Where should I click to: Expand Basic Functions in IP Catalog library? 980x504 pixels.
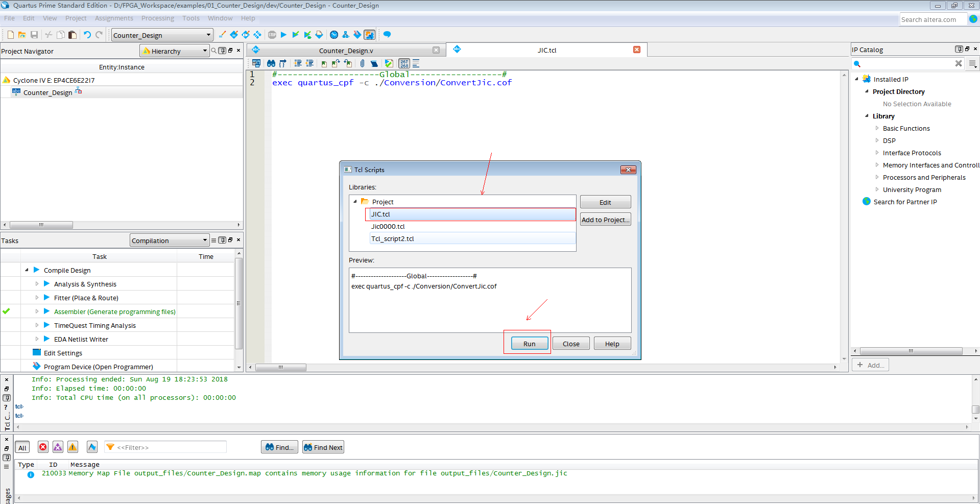877,128
